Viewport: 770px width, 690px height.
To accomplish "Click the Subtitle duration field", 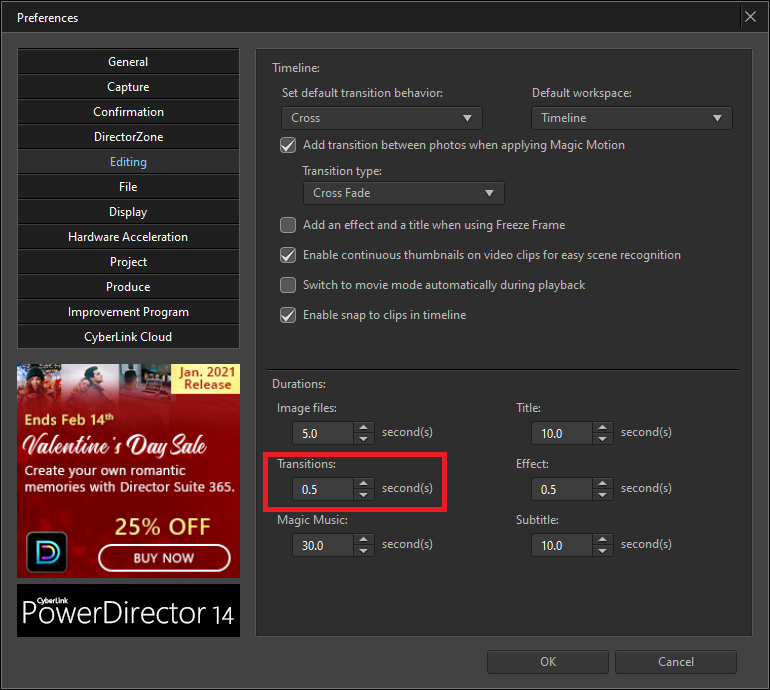I will click(x=562, y=545).
